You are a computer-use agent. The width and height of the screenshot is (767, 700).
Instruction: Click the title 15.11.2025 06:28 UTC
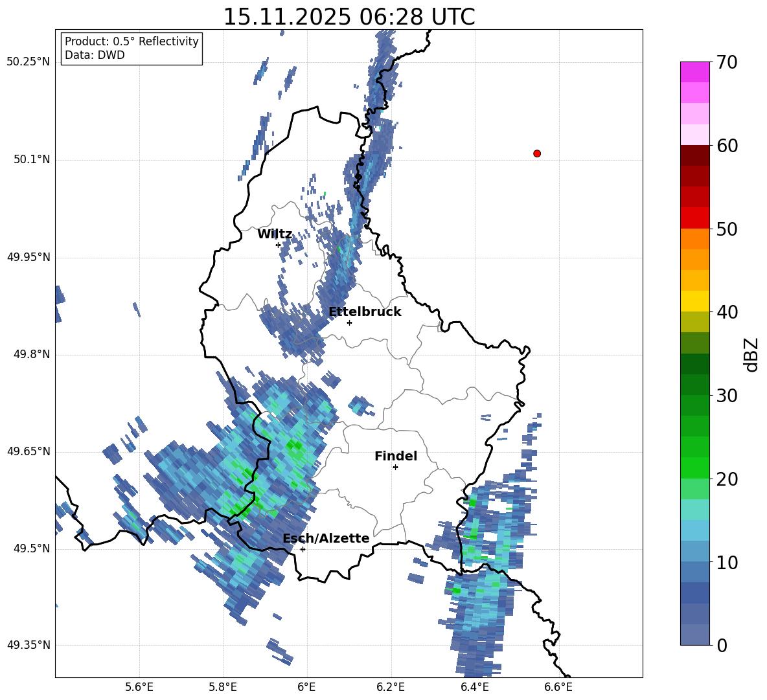(x=349, y=17)
